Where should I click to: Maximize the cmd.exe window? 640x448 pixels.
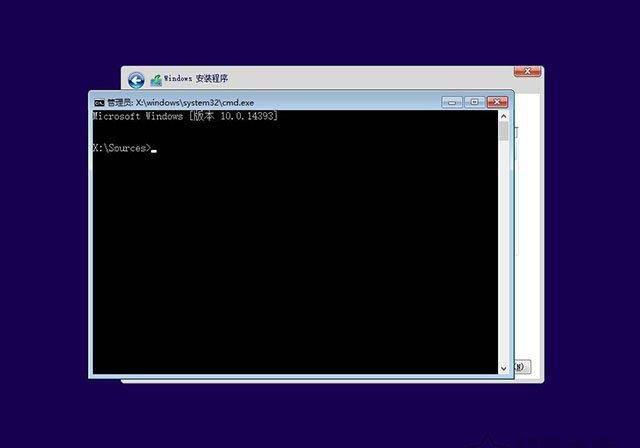tap(474, 102)
